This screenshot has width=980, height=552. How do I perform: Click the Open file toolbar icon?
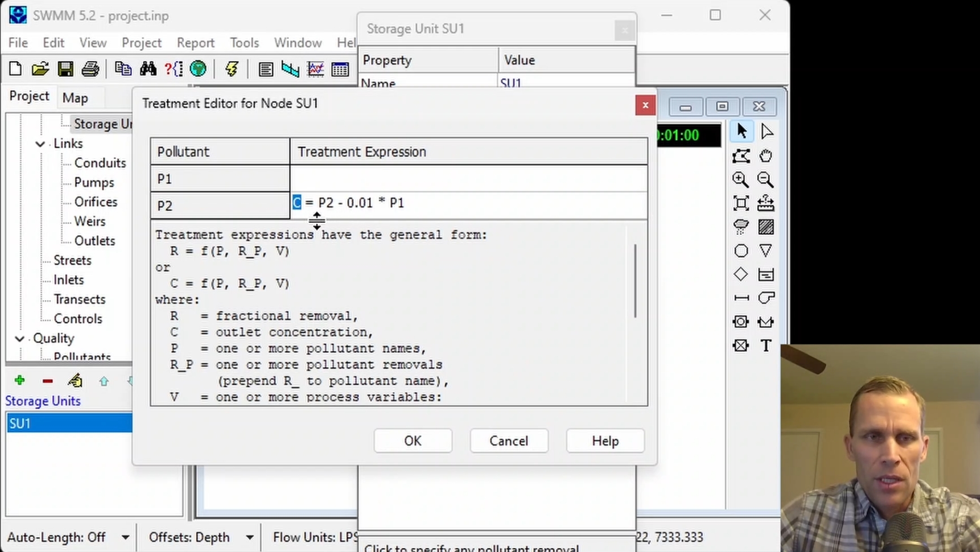tap(40, 69)
